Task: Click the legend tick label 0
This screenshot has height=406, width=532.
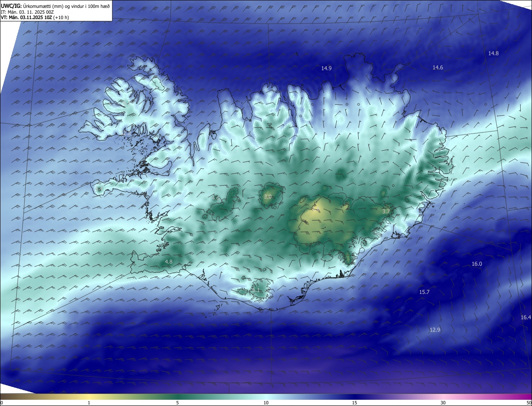Action: click(1, 403)
